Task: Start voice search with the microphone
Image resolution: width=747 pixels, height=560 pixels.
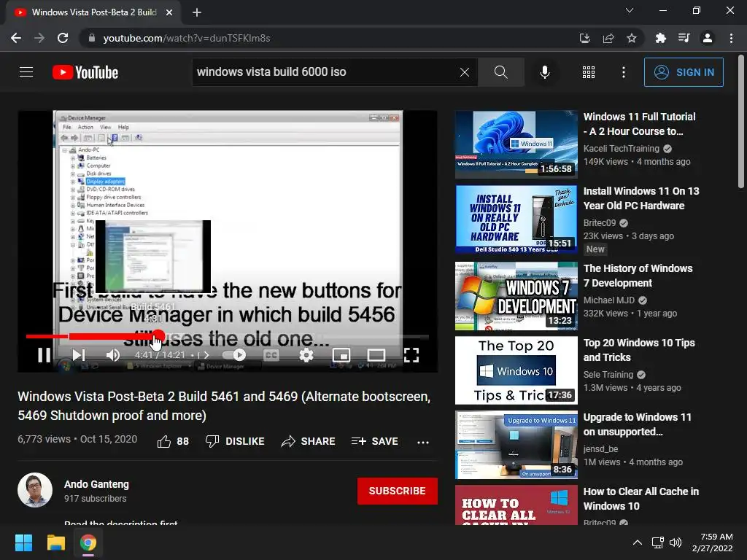Action: (x=544, y=72)
